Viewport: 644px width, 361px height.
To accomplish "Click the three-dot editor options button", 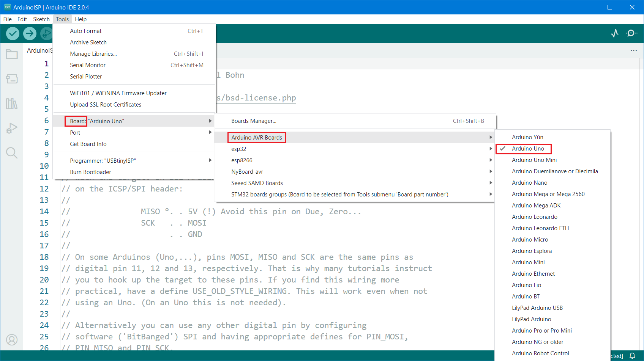I will 633,50.
